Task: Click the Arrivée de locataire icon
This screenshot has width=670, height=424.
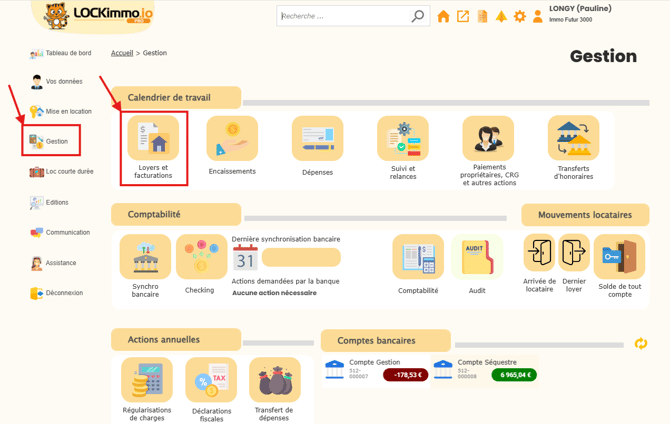Action: click(x=539, y=253)
